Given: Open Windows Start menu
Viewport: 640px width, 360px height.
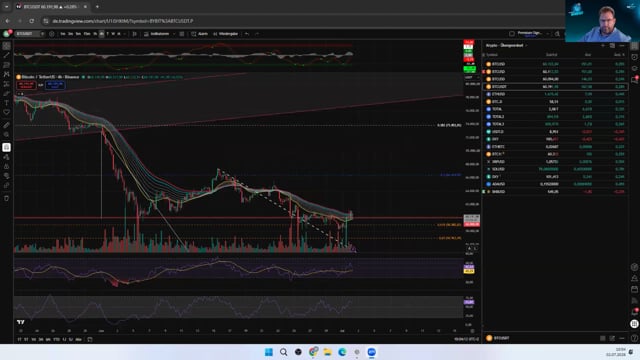Looking at the screenshot, I should pyautogui.click(x=269, y=352).
